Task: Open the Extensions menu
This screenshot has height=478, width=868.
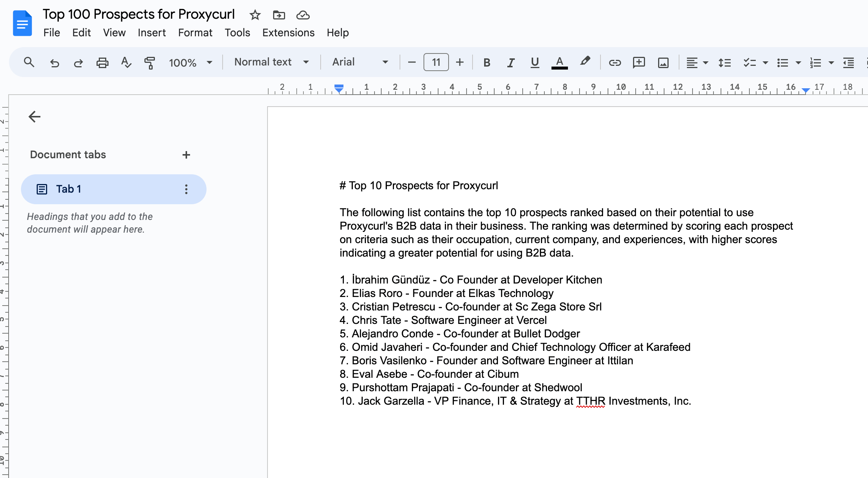Action: click(x=288, y=33)
